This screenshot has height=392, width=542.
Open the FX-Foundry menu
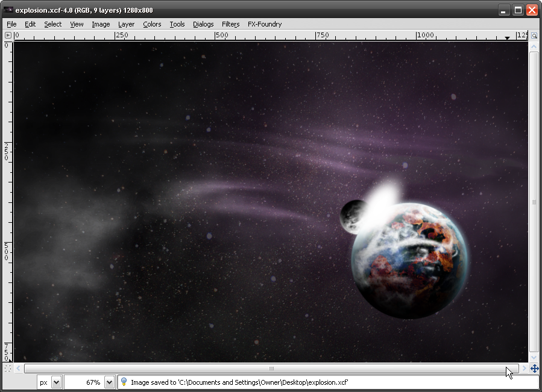pos(265,24)
